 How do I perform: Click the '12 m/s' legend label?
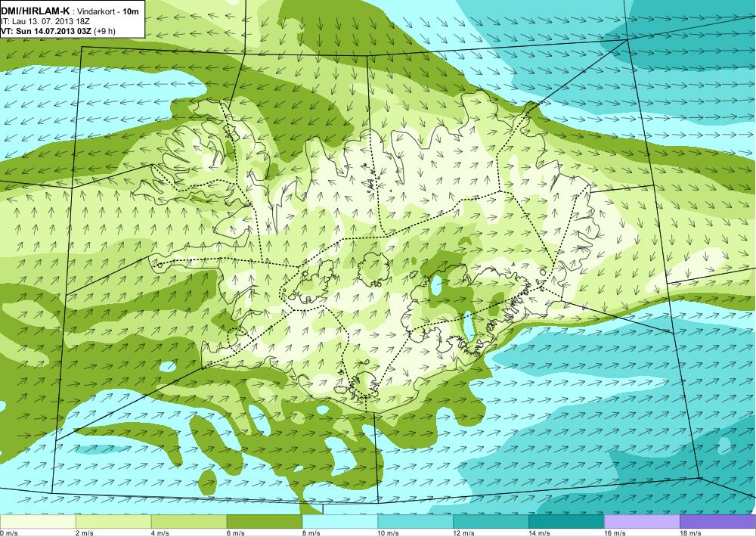(464, 533)
